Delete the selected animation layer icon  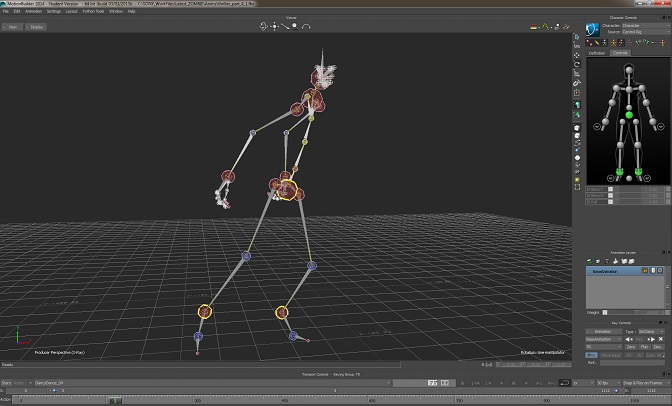[x=606, y=261]
